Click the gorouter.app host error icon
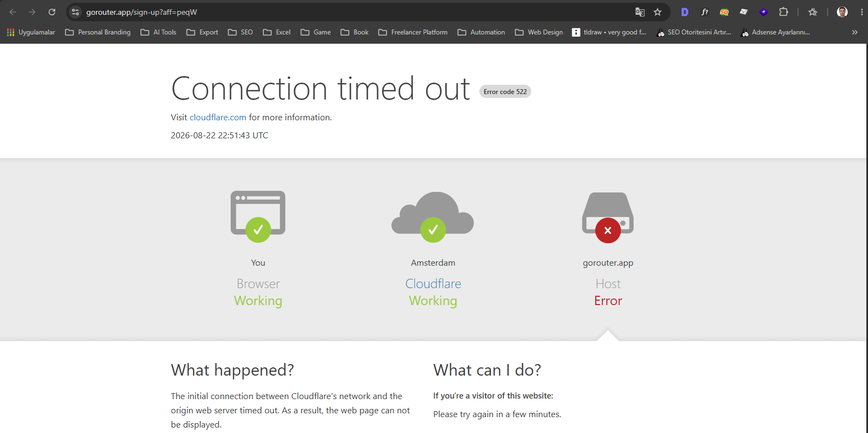This screenshot has height=433, width=868. pyautogui.click(x=608, y=218)
